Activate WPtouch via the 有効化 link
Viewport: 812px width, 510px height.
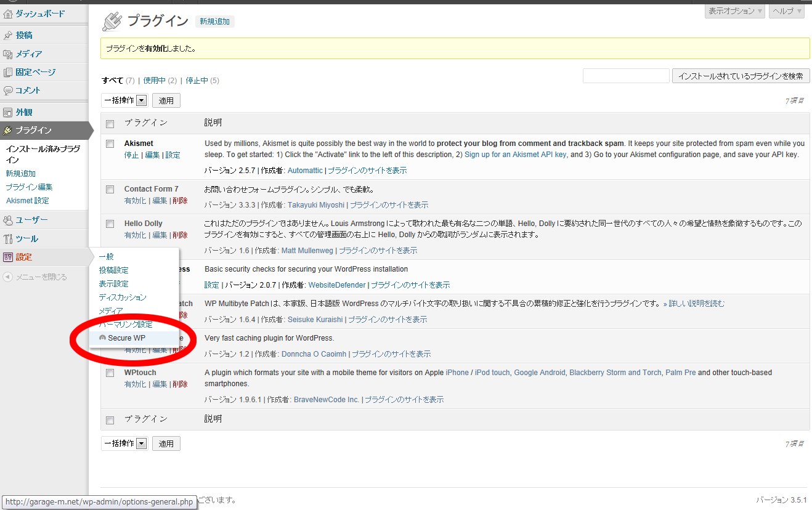[x=136, y=384]
